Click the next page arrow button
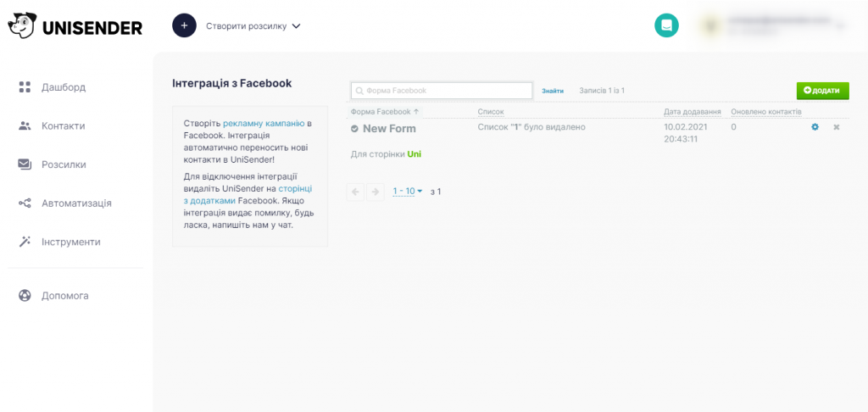This screenshot has width=868, height=412. [376, 192]
